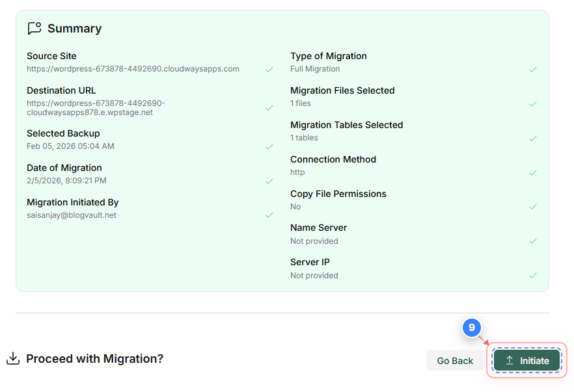Click the step 9 numbered badge
The image size is (574, 392).
point(472,328)
